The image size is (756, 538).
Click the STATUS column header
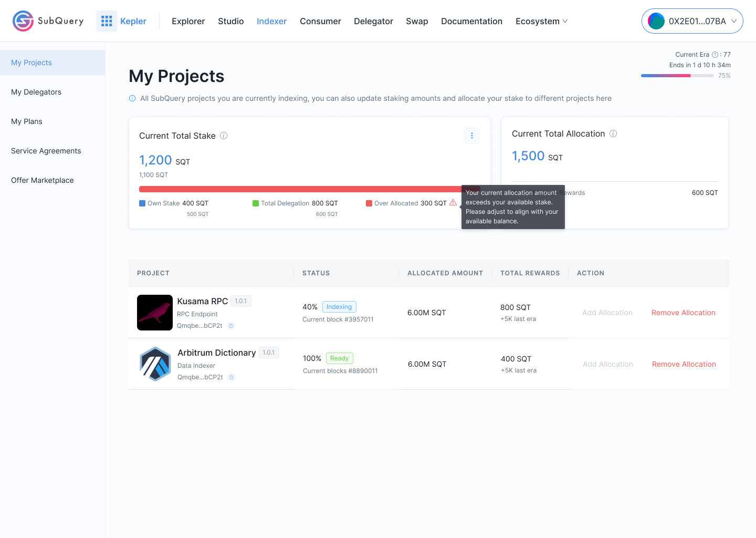point(316,273)
